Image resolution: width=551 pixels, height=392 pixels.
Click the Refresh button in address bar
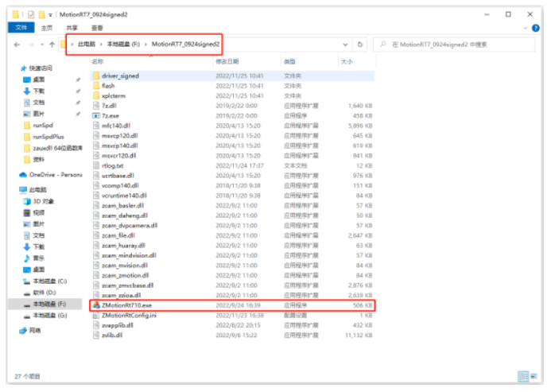(360, 45)
